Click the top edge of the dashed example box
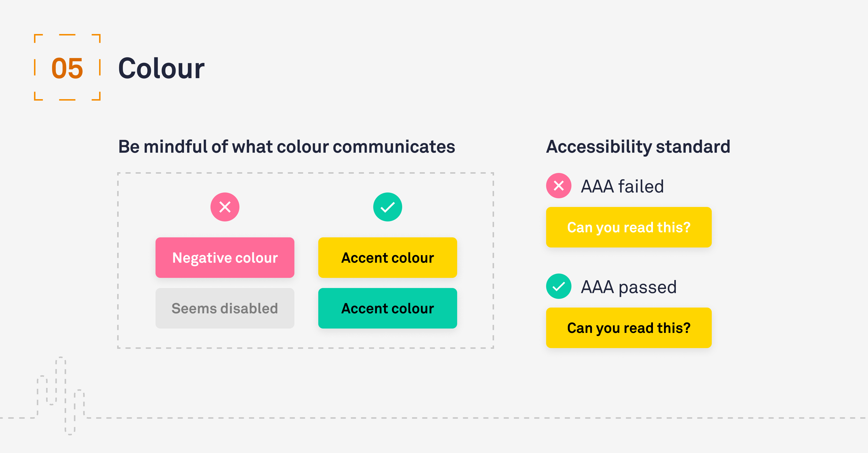 (305, 173)
